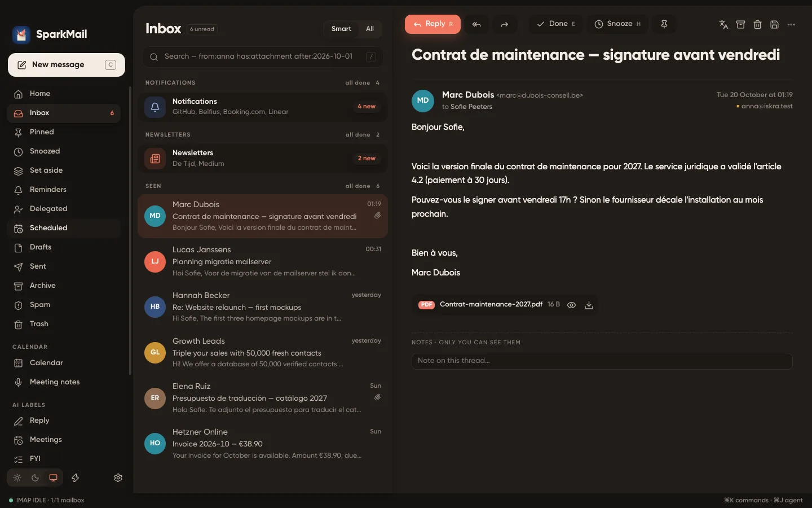Open the Pinned folder
This screenshot has height=508, width=812.
pos(64,132)
